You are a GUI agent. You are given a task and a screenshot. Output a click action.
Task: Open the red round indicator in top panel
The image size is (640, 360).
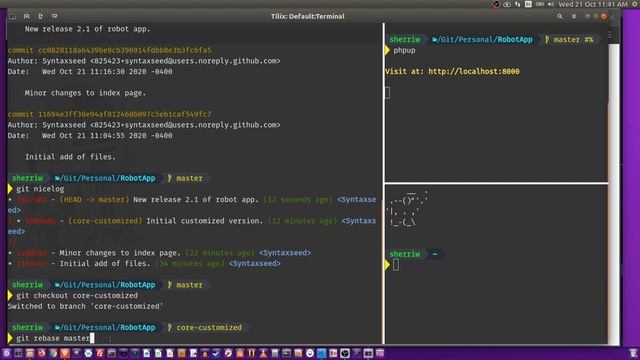click(x=496, y=4)
